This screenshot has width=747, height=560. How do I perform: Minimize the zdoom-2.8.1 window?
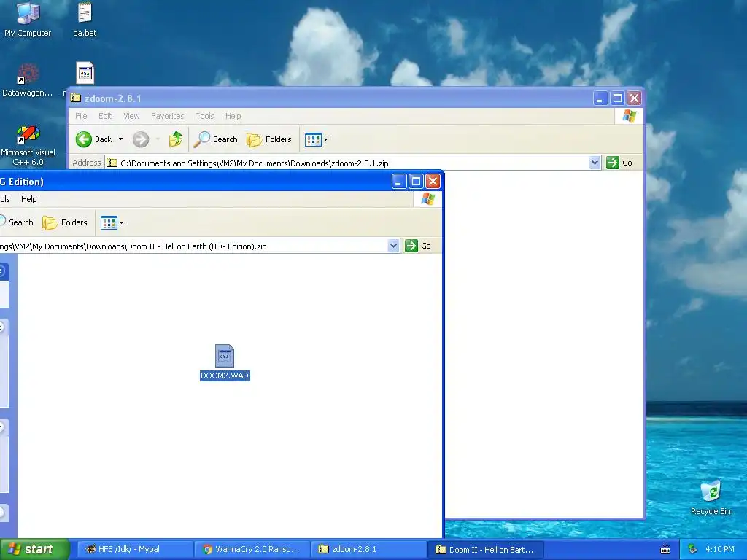pos(600,98)
